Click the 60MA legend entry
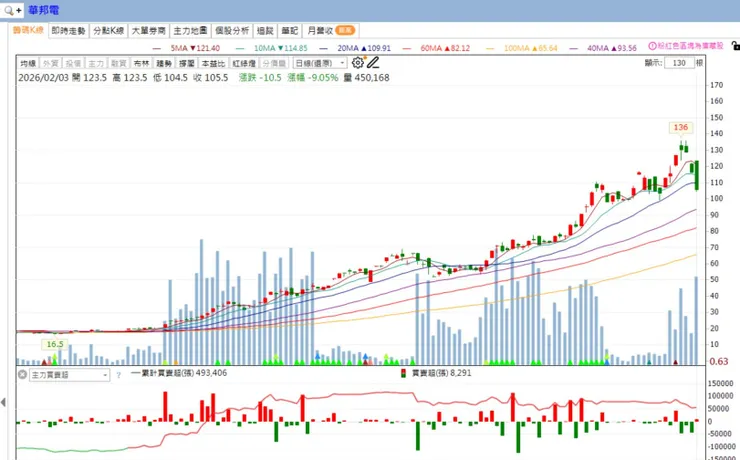 [x=437, y=48]
